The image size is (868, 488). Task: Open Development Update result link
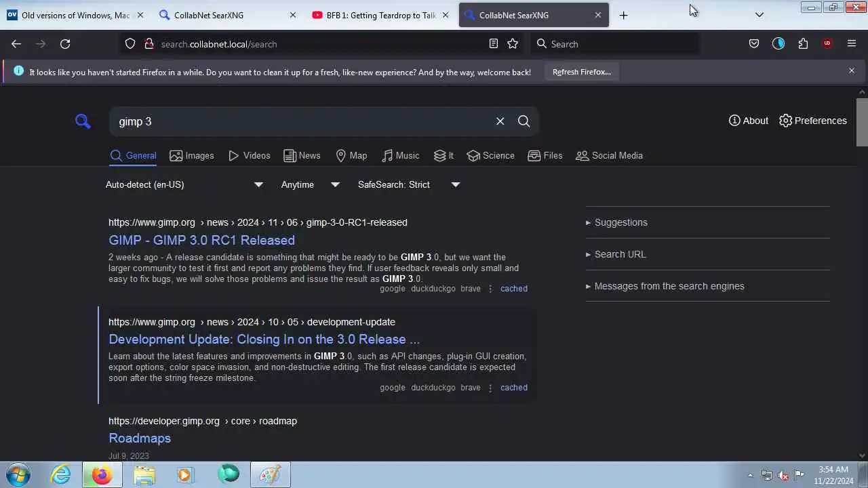(264, 339)
